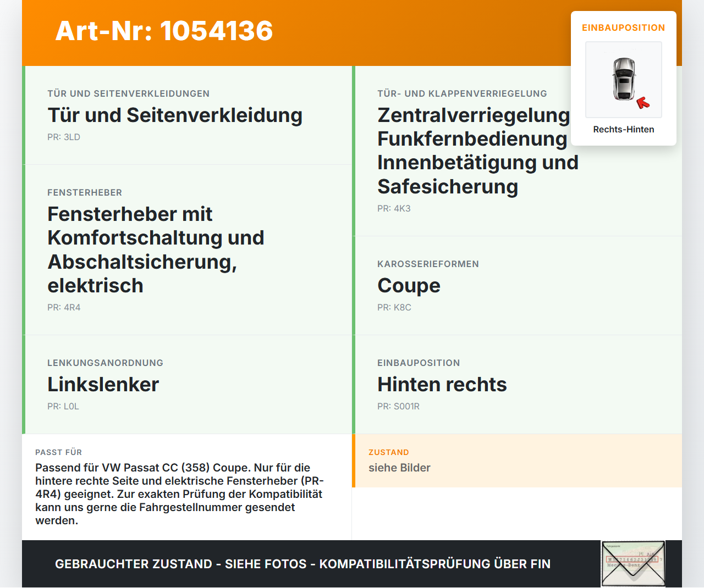Open the vehicle registration document thumbnail

pos(633,564)
